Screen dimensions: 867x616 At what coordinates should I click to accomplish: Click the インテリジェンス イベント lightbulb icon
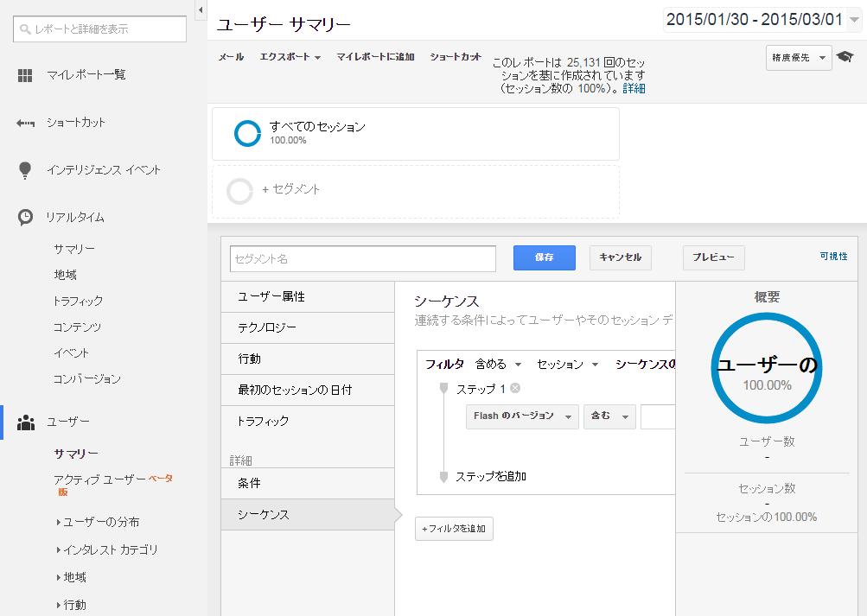tap(25, 170)
